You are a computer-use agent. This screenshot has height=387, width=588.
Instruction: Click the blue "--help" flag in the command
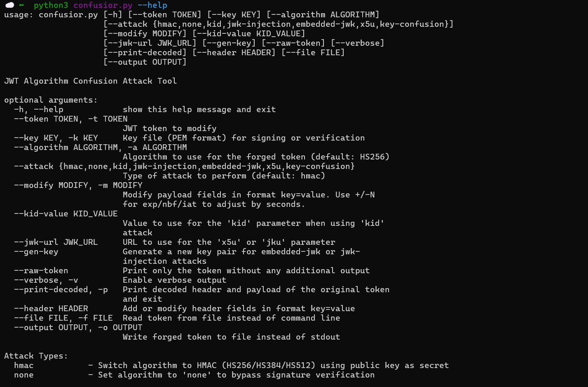152,5
